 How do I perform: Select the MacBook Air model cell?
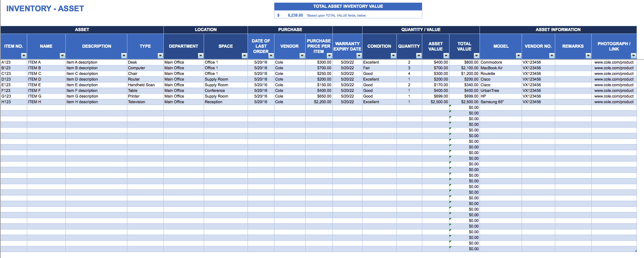coord(491,68)
